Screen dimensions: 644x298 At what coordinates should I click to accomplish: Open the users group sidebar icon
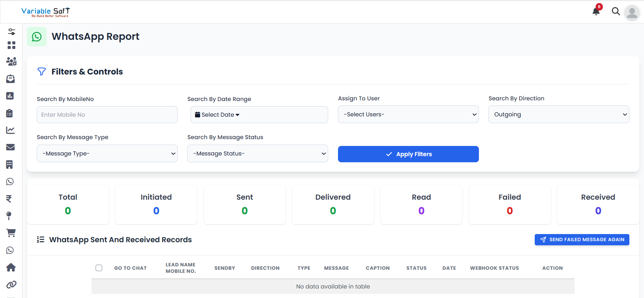point(11,62)
